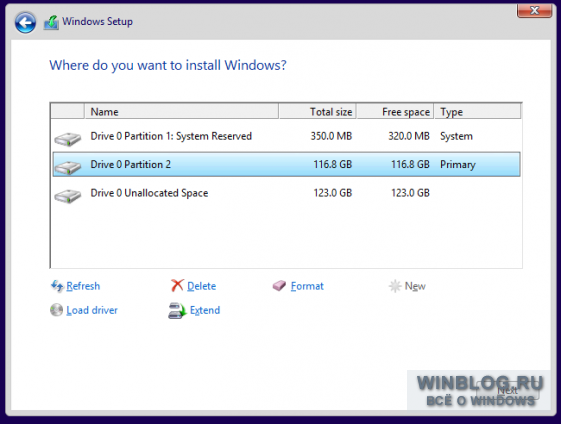
Task: Click the pink eraser Format icon
Action: (279, 286)
